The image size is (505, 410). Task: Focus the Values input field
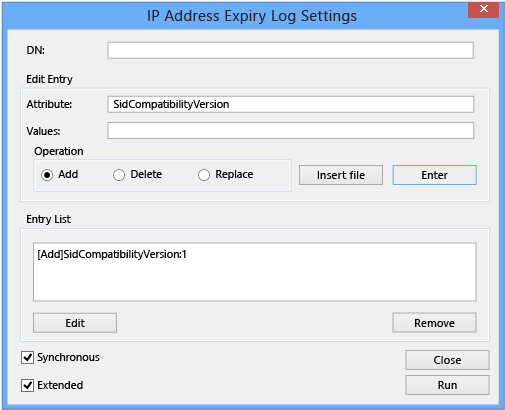pos(290,130)
